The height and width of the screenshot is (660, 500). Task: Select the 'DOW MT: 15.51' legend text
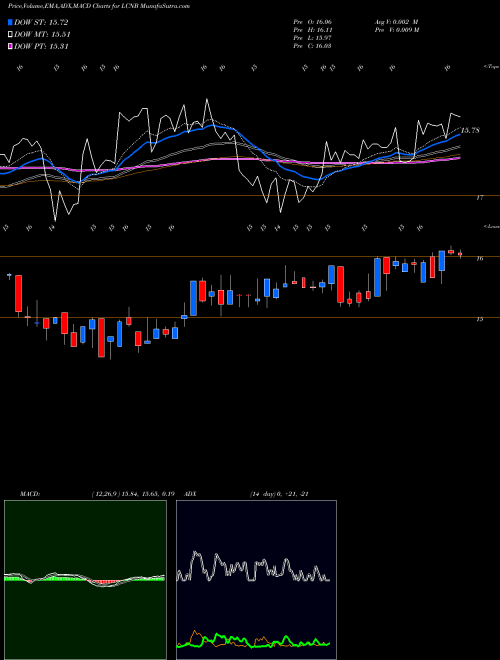[42, 35]
